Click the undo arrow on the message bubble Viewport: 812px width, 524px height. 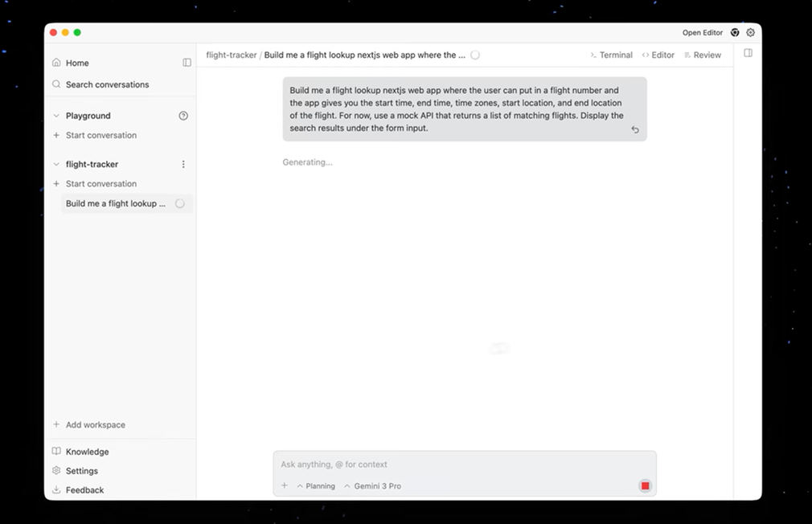[x=635, y=129]
